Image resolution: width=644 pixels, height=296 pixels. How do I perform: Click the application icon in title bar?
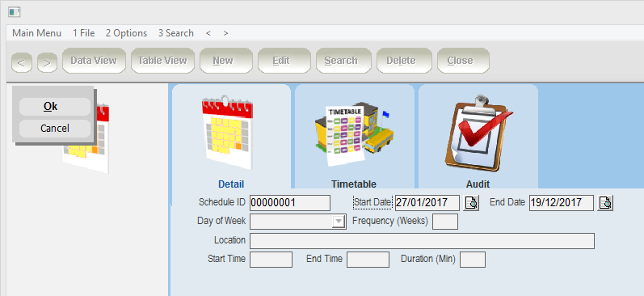pyautogui.click(x=15, y=12)
